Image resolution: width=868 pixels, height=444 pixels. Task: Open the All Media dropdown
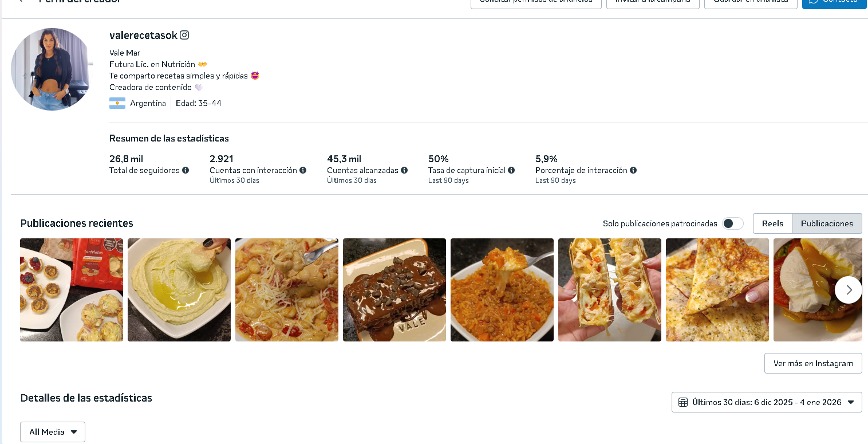tap(53, 432)
